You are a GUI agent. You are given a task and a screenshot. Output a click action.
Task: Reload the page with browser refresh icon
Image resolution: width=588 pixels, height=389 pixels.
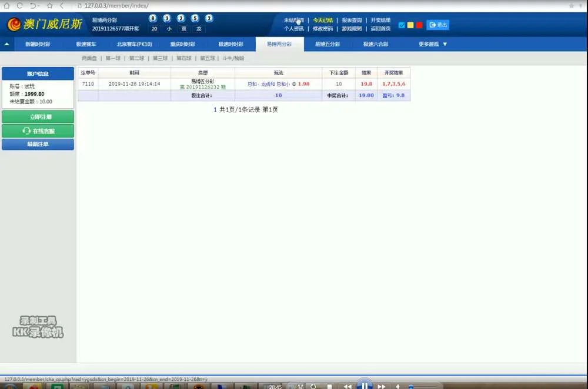(20, 5)
